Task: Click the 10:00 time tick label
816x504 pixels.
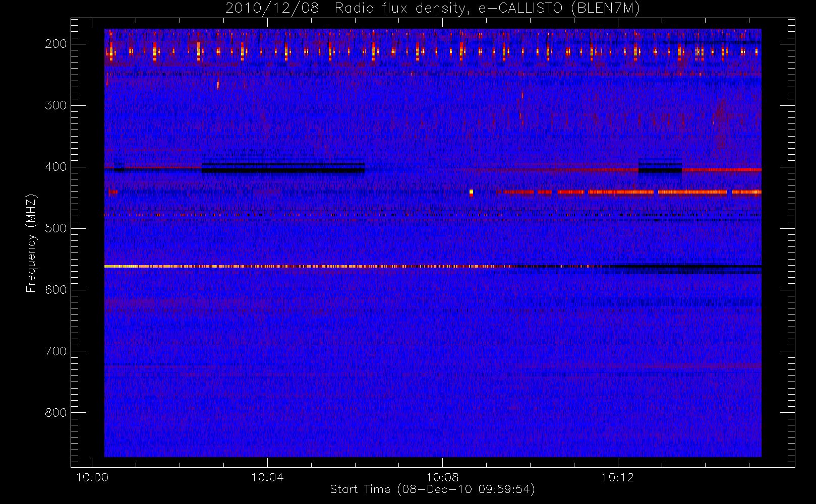Action: (92, 477)
